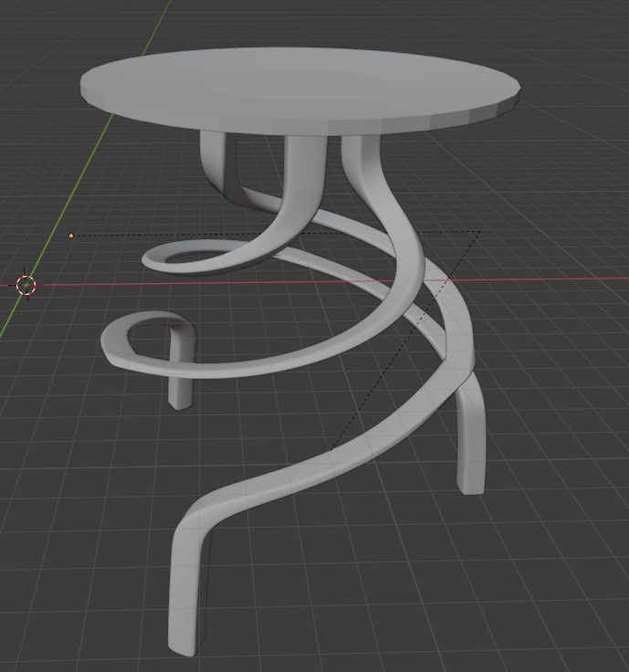Select the orange object origin dot
The width and height of the screenshot is (629, 672).
click(x=71, y=236)
